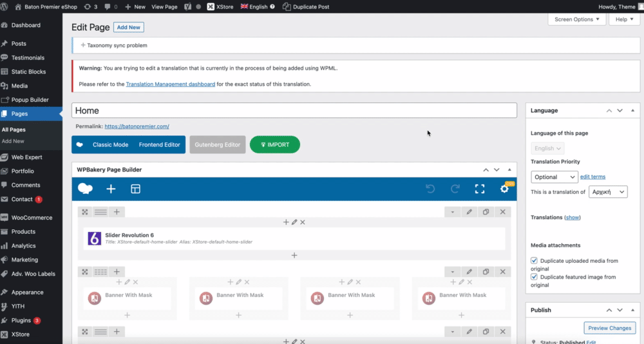Click the WPBakery cloud logo icon
Image resolution: width=644 pixels, height=344 pixels.
click(85, 189)
